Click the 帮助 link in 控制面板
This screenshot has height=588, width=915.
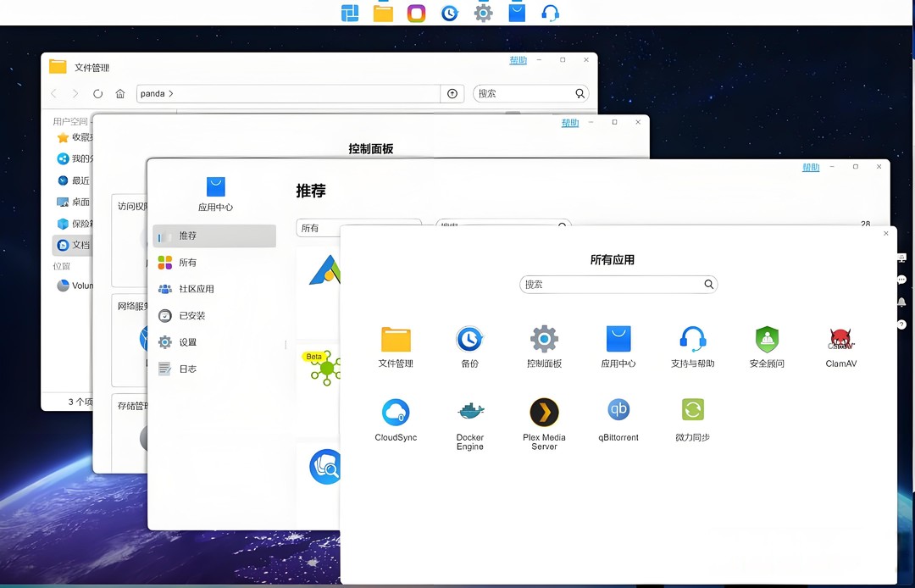click(x=570, y=122)
